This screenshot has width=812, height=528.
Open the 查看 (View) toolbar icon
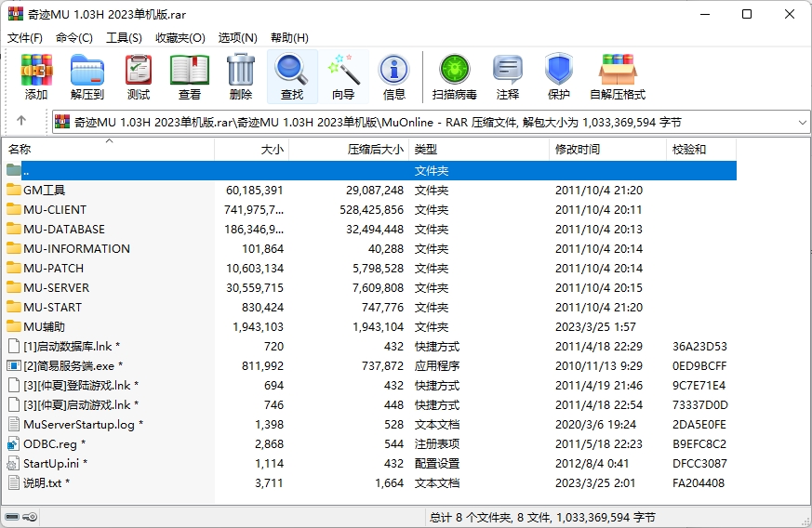(190, 76)
